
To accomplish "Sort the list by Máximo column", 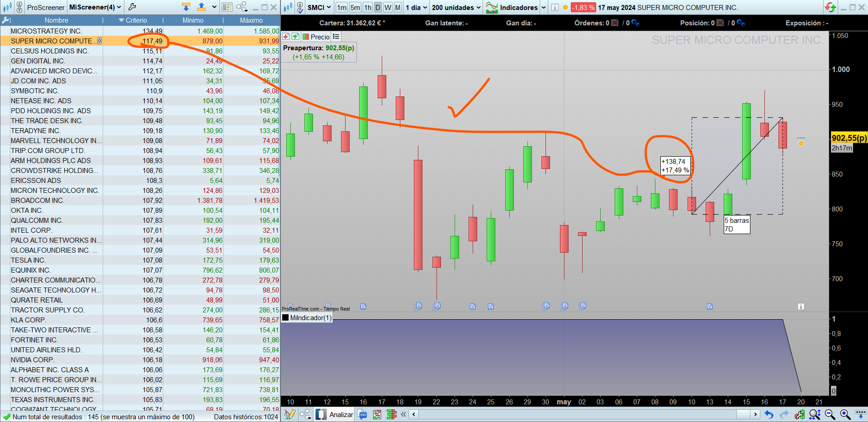I will 251,20.
